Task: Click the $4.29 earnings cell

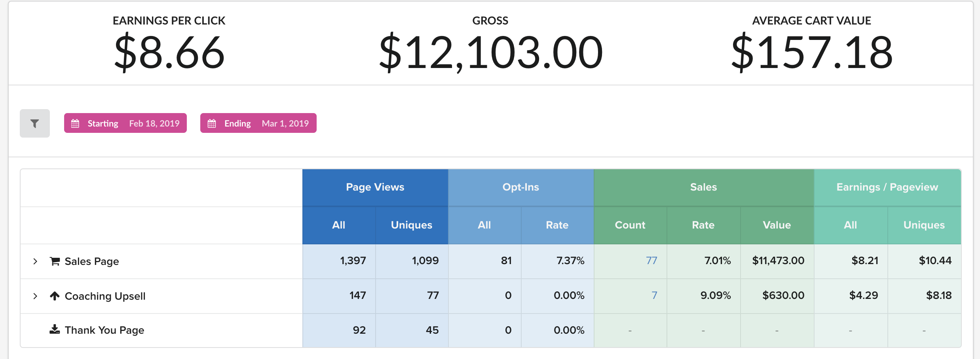Action: coord(851,296)
